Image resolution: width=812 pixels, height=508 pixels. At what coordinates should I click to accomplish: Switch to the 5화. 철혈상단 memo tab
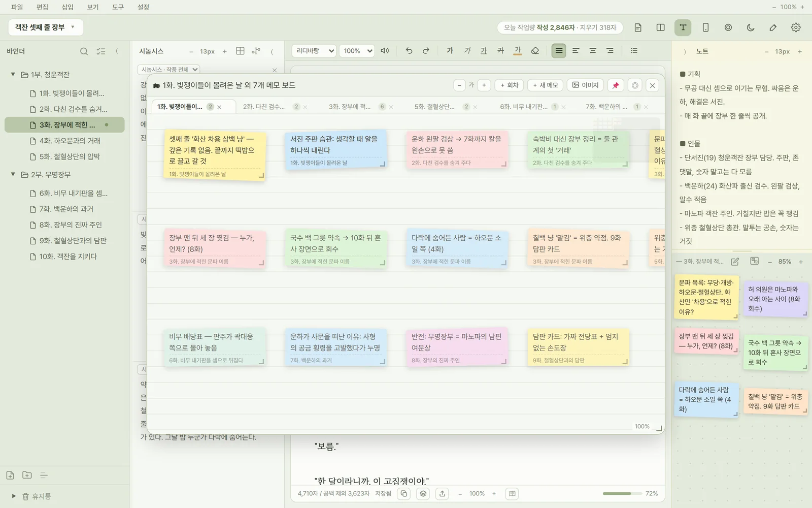tap(434, 107)
